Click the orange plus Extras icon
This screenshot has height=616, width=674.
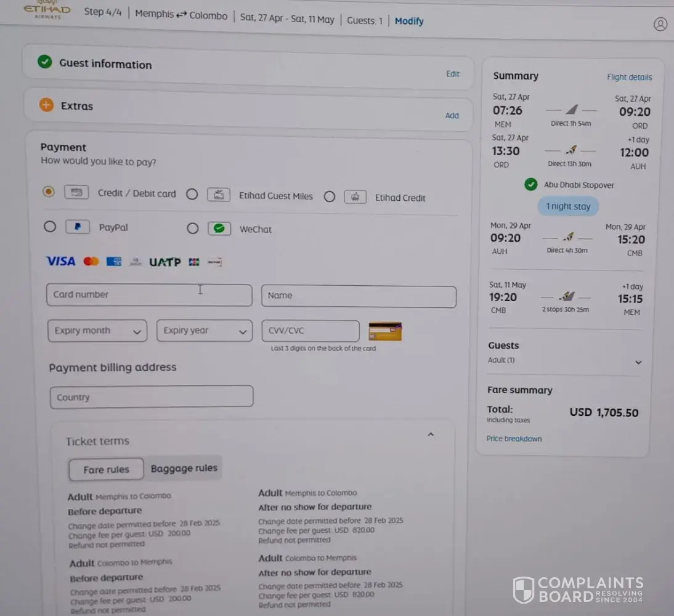click(x=46, y=105)
